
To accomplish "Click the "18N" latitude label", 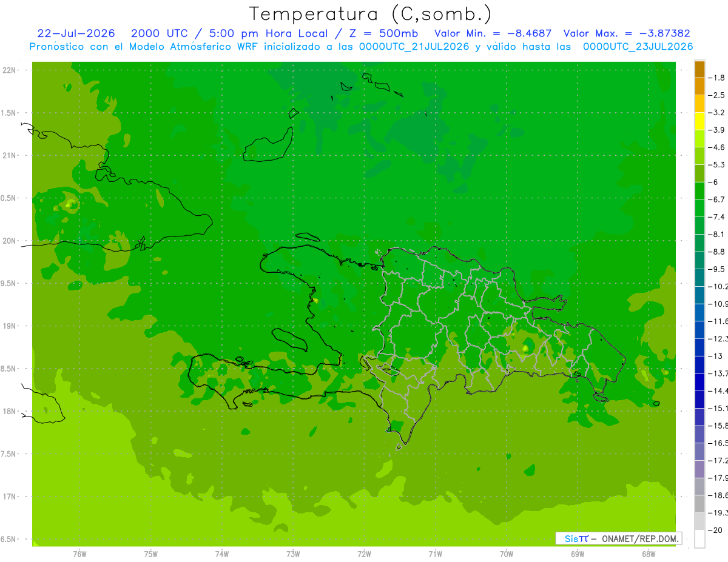I will 9,411.
